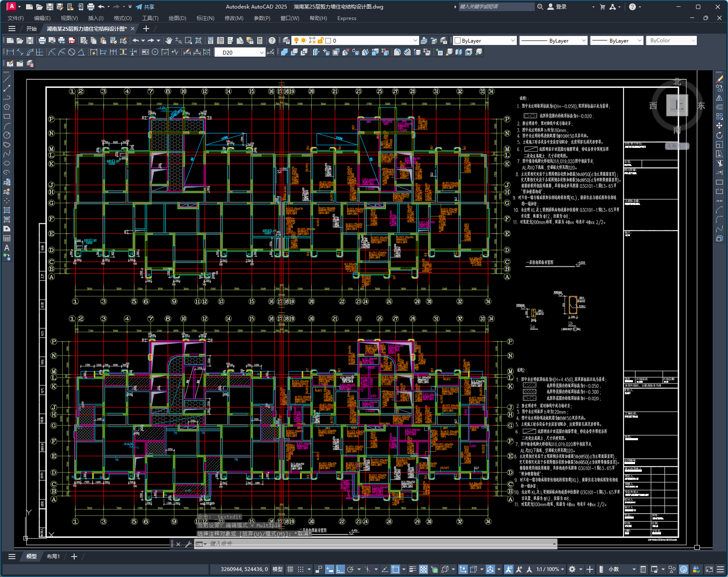Click the Center Mark circle icon
728x577 pixels.
pos(155,52)
